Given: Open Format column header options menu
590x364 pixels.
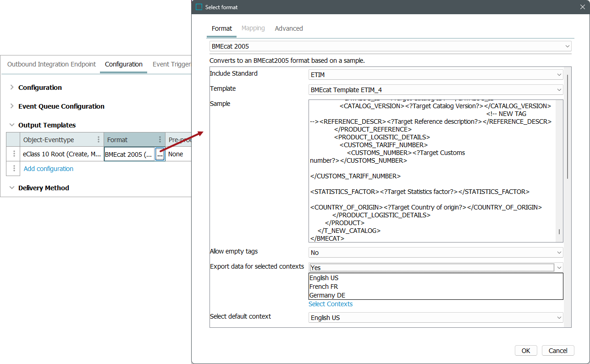Looking at the screenshot, I should (160, 140).
